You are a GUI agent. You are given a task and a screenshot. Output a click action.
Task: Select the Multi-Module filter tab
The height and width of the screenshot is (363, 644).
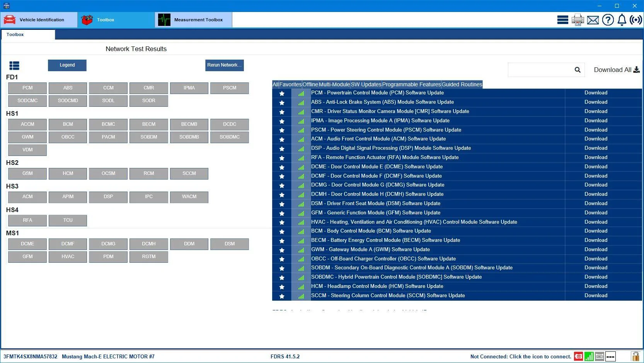[334, 84]
